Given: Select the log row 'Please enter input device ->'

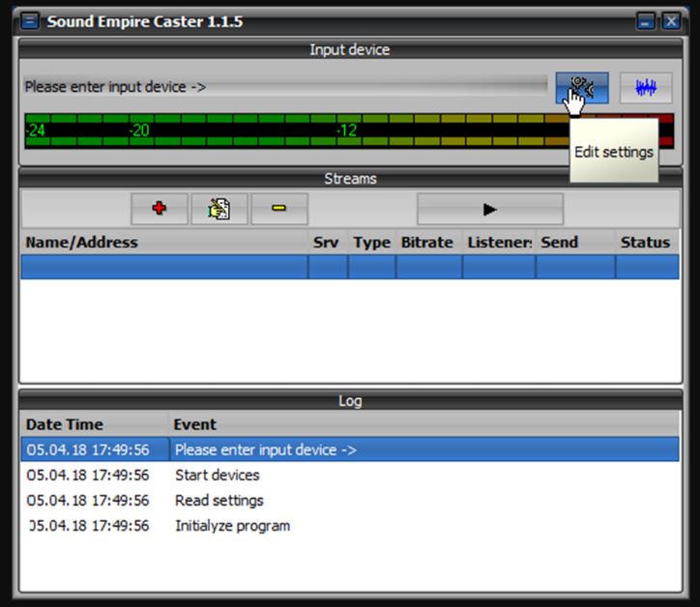Looking at the screenshot, I should (x=350, y=449).
